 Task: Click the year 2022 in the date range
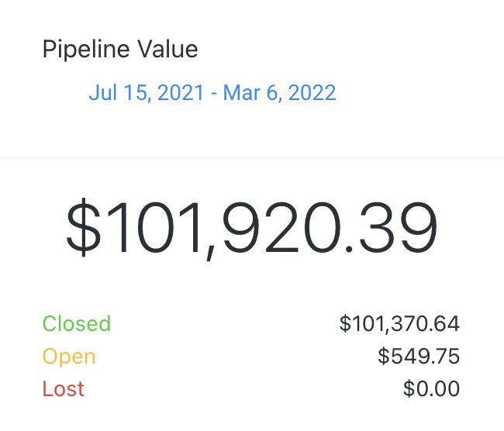tap(312, 92)
